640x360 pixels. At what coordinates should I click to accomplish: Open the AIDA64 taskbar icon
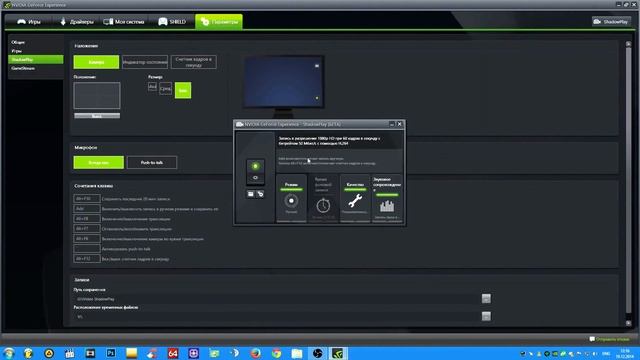(173, 353)
